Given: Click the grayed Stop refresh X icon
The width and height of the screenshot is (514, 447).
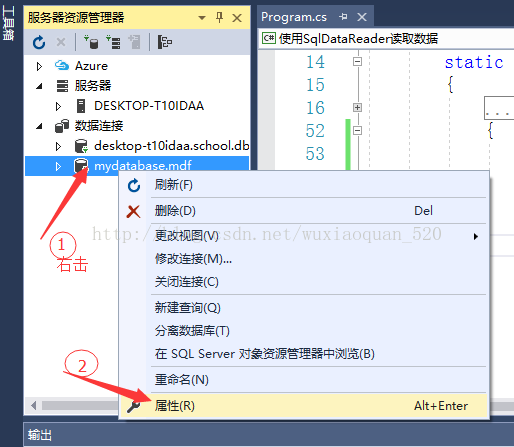Looking at the screenshot, I should 61,42.
